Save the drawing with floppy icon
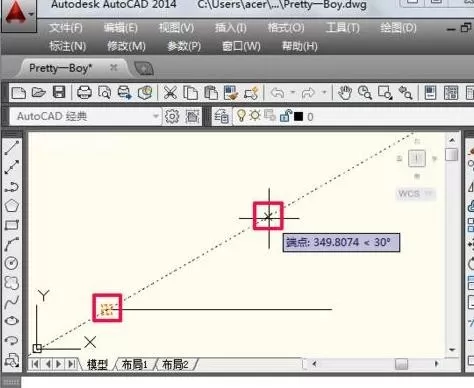 pos(59,93)
